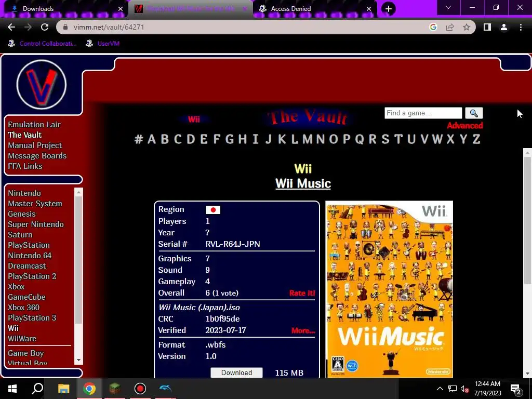The height and width of the screenshot is (399, 532).
Task: Select Game Boy in console list
Action: tap(26, 353)
